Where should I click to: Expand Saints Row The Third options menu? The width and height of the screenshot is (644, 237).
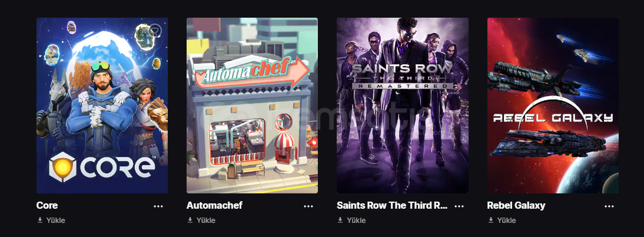459,206
